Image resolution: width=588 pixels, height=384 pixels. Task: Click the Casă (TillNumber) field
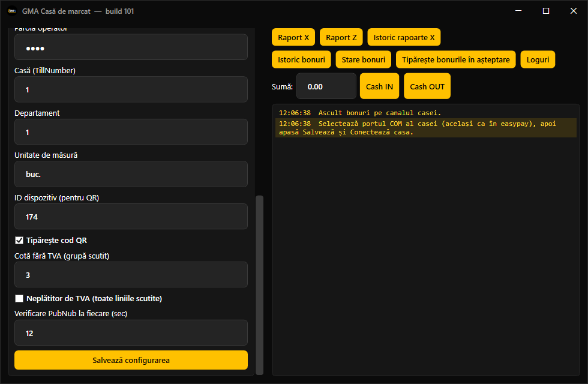coord(131,89)
